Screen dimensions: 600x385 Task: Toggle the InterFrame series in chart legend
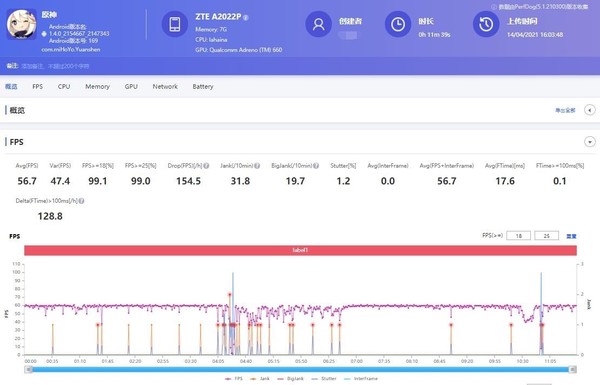click(x=361, y=378)
